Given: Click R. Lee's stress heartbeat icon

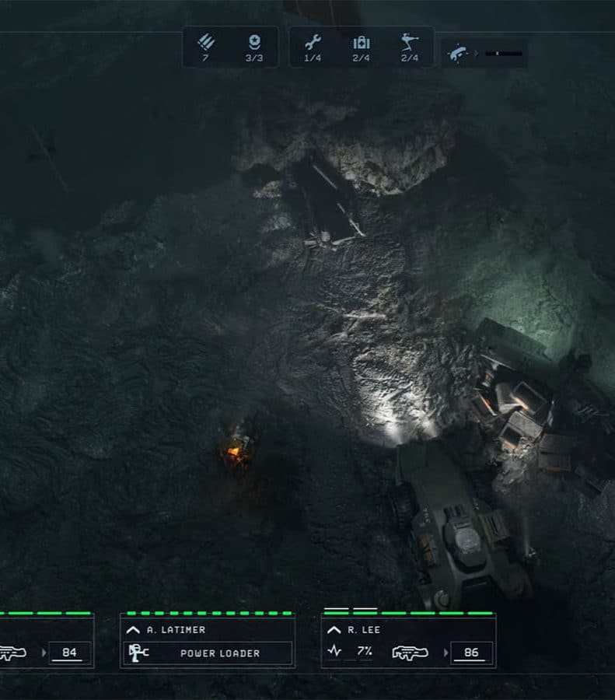Looking at the screenshot, I should pos(334,651).
